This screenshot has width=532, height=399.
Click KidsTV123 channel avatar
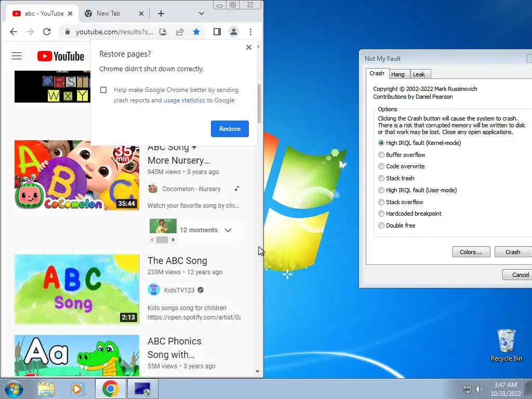(x=154, y=290)
